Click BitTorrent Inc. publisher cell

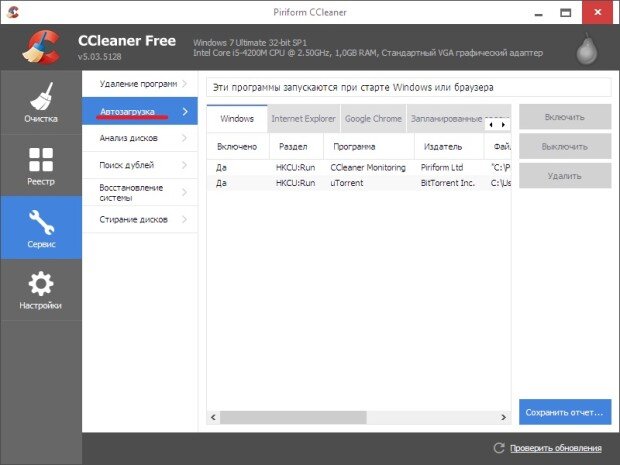448,183
